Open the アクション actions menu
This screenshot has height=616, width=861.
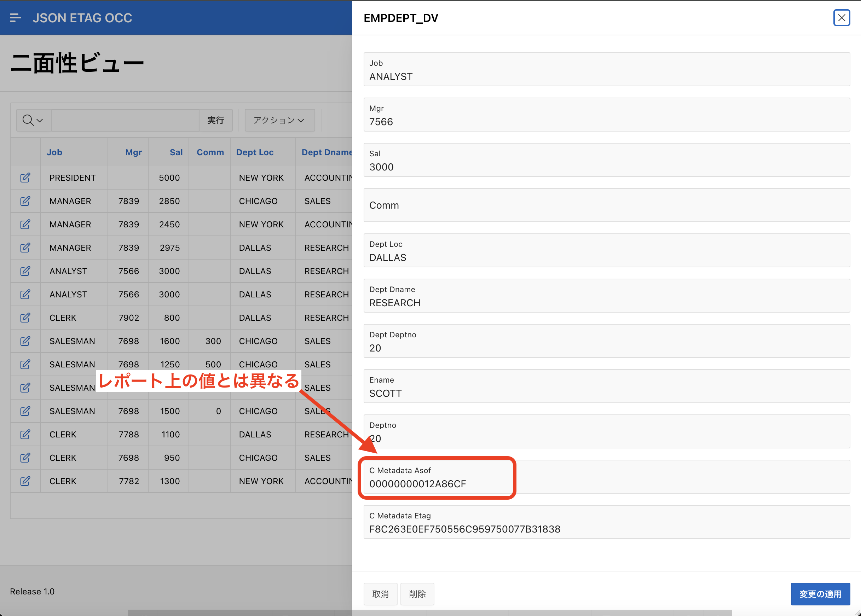click(279, 120)
